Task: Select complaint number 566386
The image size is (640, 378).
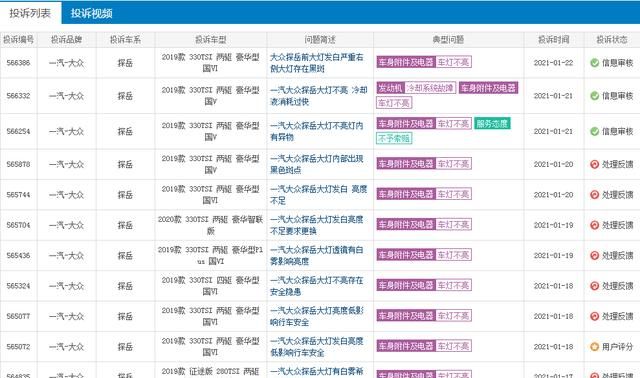Action: pos(18,63)
